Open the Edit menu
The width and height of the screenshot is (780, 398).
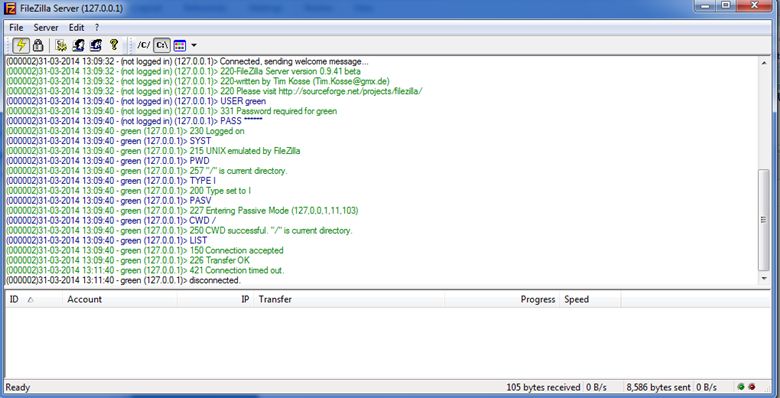click(x=76, y=27)
